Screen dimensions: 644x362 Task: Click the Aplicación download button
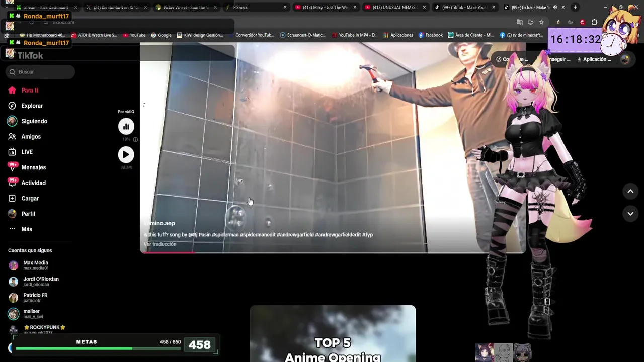tap(594, 59)
